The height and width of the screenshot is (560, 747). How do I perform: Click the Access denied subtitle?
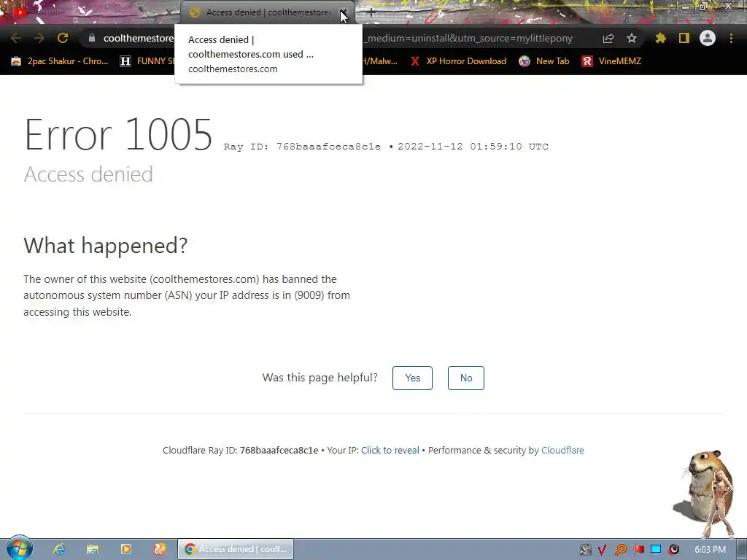pos(88,174)
